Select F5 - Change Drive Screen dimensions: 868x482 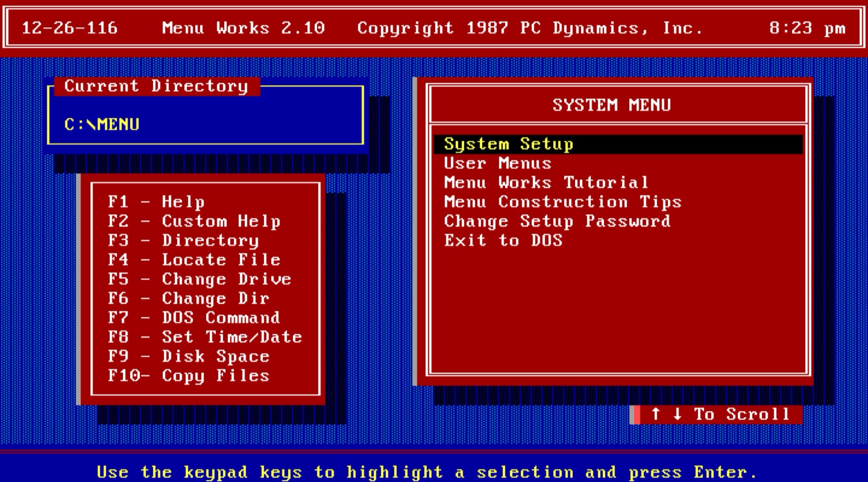click(x=200, y=279)
